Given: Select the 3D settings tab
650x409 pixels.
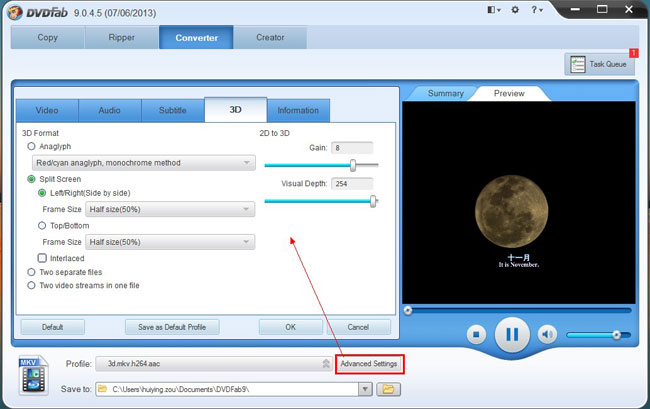Looking at the screenshot, I should click(235, 109).
